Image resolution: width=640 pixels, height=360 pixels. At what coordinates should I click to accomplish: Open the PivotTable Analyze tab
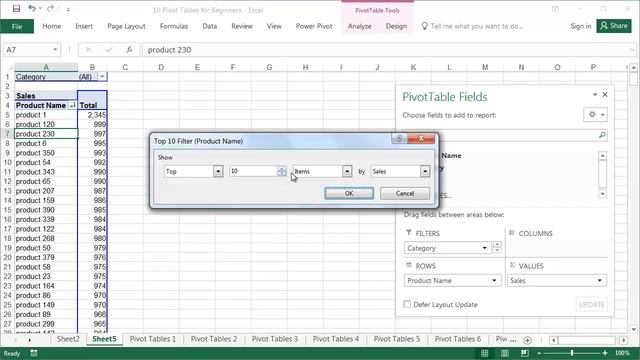[x=360, y=26]
